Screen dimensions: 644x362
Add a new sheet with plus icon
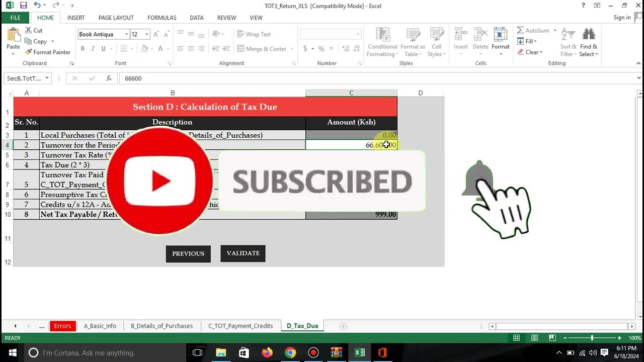tap(343, 326)
